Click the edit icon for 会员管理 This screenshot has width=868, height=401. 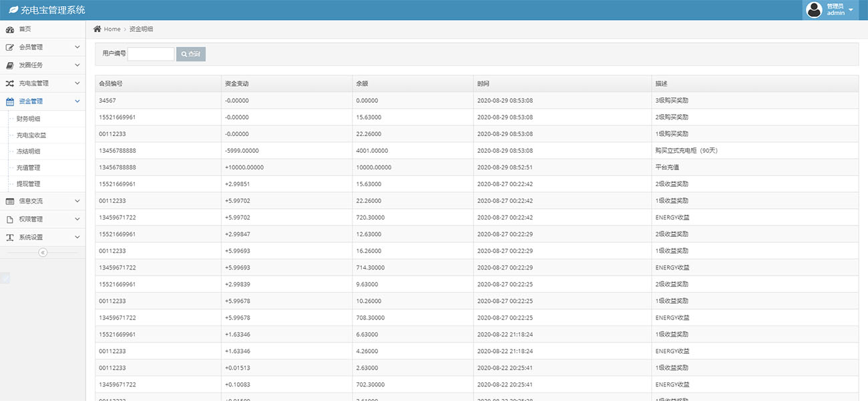click(x=10, y=47)
